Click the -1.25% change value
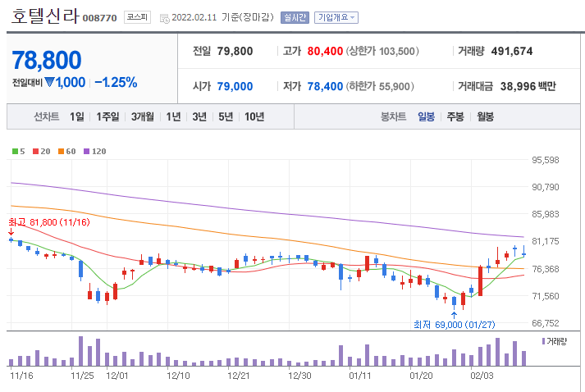 click(116, 83)
